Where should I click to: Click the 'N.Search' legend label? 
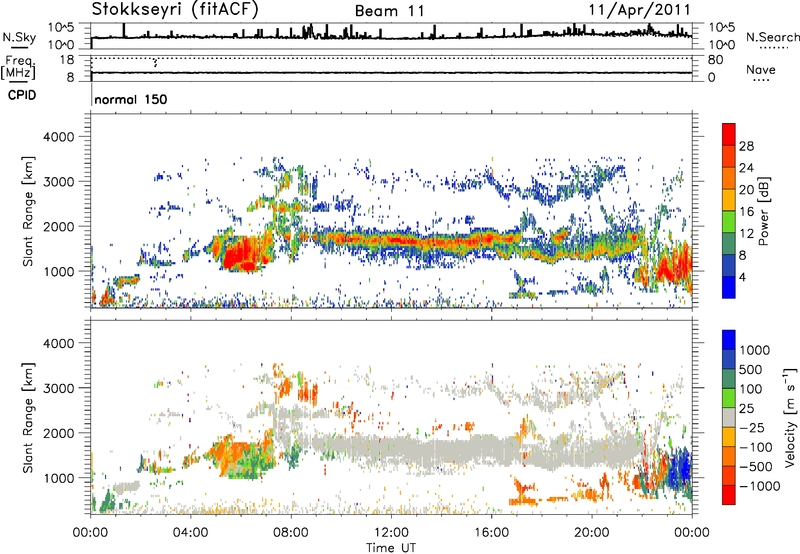pyautogui.click(x=772, y=37)
